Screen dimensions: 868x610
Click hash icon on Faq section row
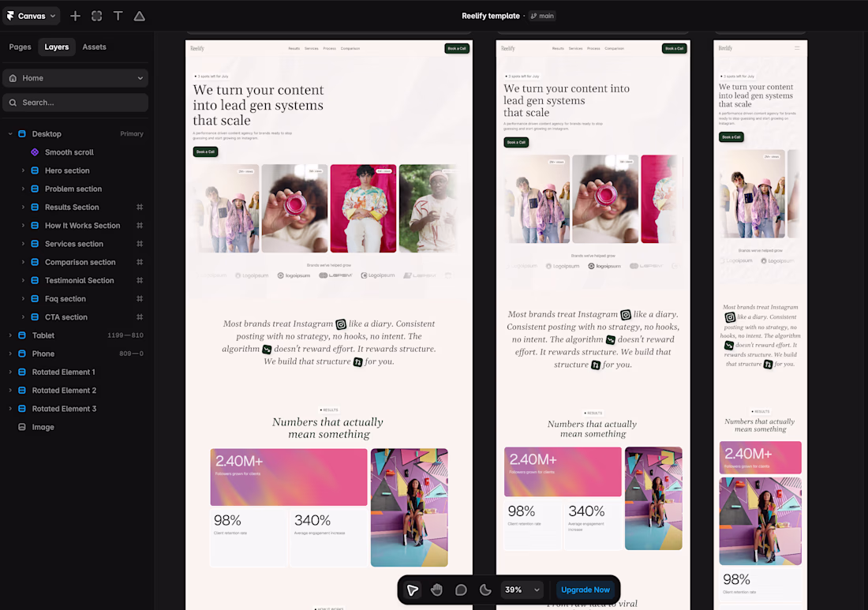(x=140, y=299)
